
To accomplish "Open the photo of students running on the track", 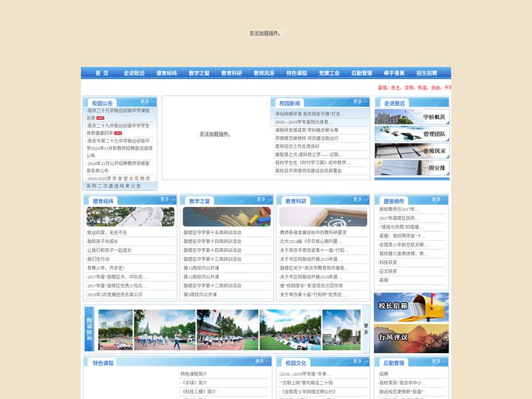I will (x=165, y=330).
